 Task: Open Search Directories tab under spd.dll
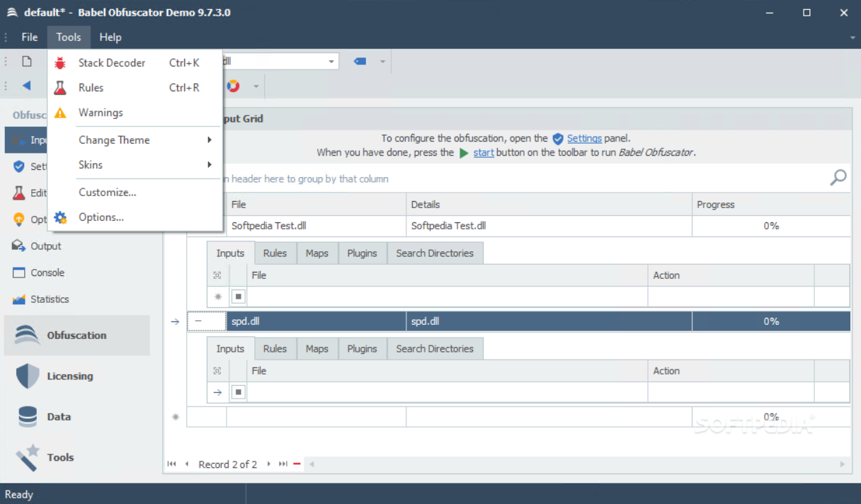pyautogui.click(x=435, y=349)
